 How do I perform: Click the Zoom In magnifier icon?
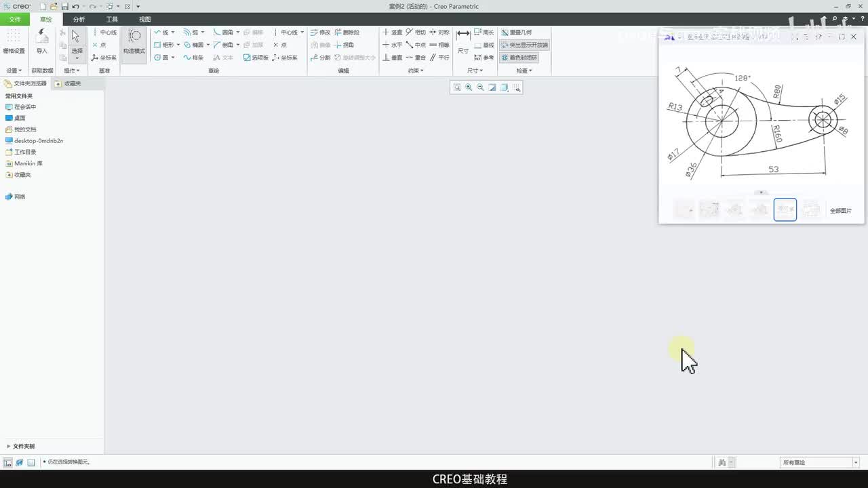[469, 87]
